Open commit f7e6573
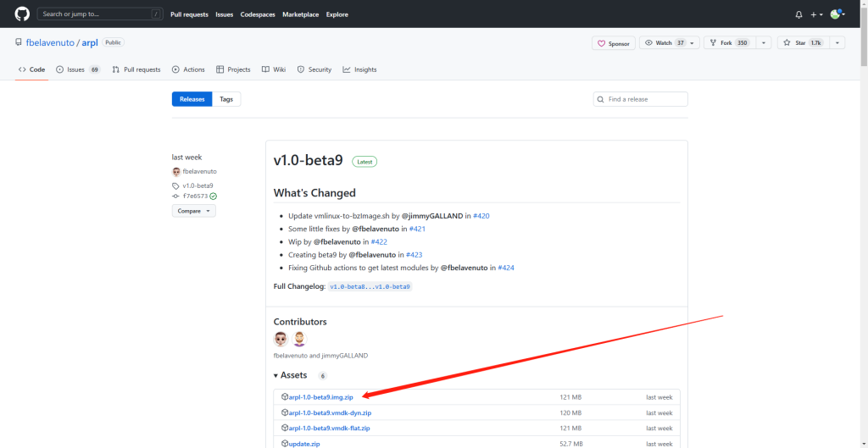This screenshot has height=448, width=868. (x=196, y=196)
